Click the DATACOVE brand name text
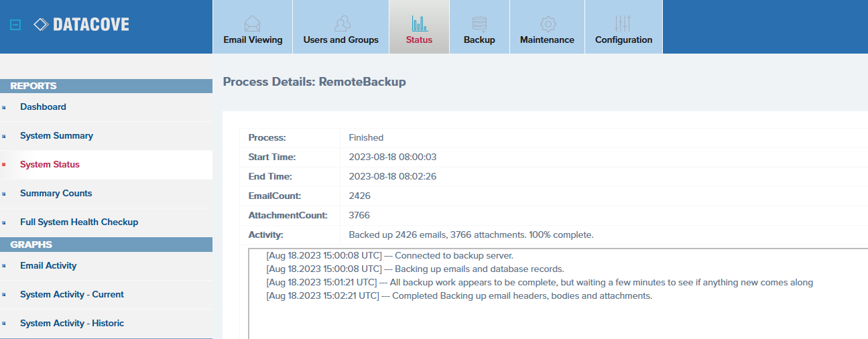 (x=91, y=25)
